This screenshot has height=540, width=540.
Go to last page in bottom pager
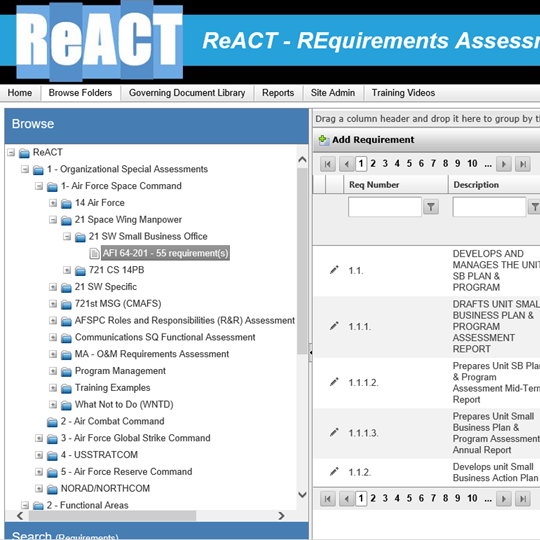tap(522, 499)
